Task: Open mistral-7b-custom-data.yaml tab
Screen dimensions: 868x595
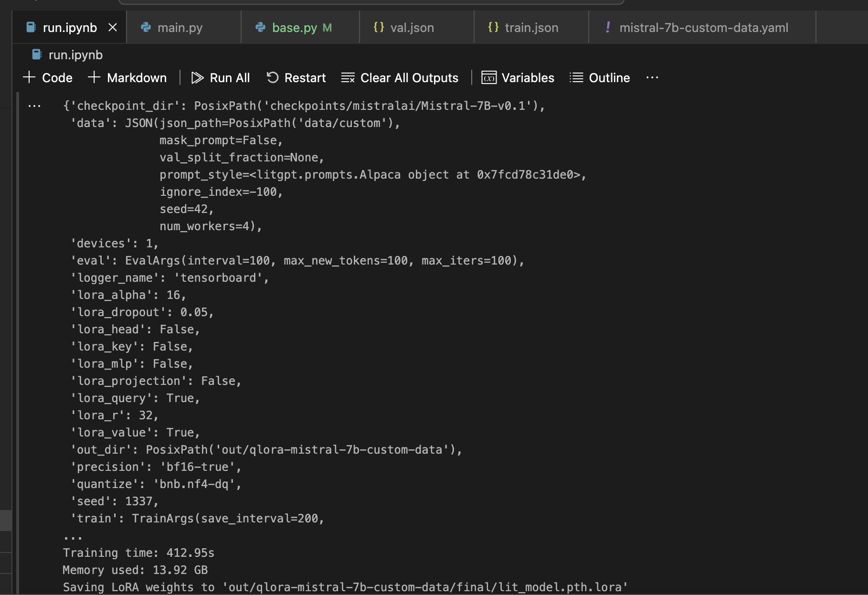Action: point(702,28)
